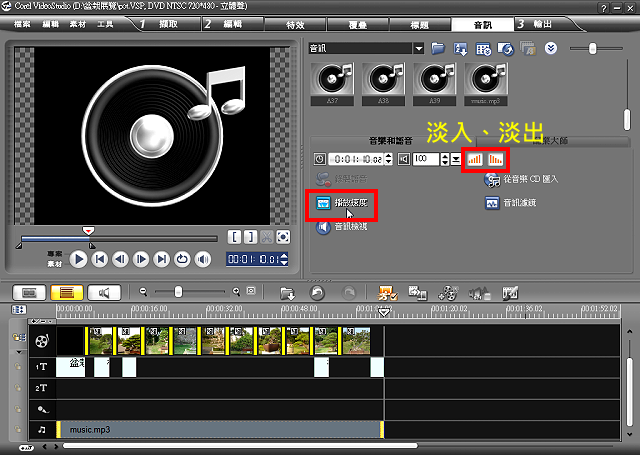Open the 編輯 menu in menu bar

(51, 24)
